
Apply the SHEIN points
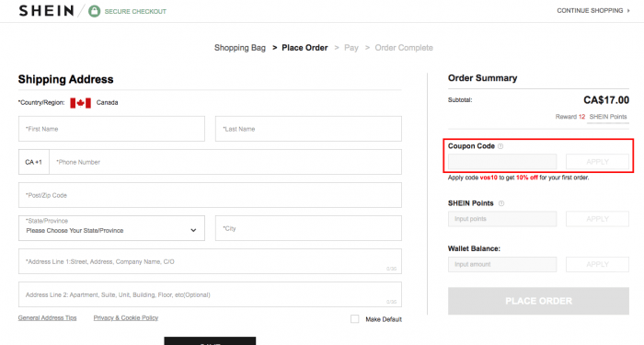(x=597, y=219)
